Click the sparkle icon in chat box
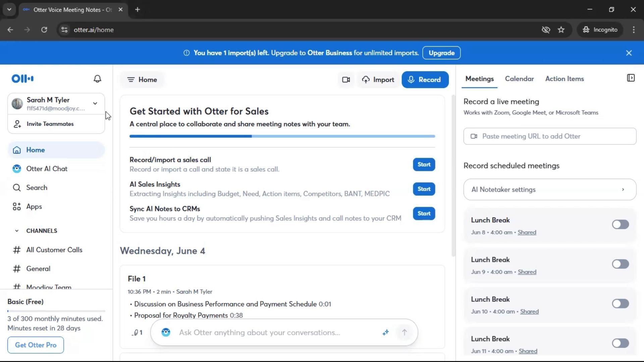Viewport: 644px width, 362px height. pos(385,333)
